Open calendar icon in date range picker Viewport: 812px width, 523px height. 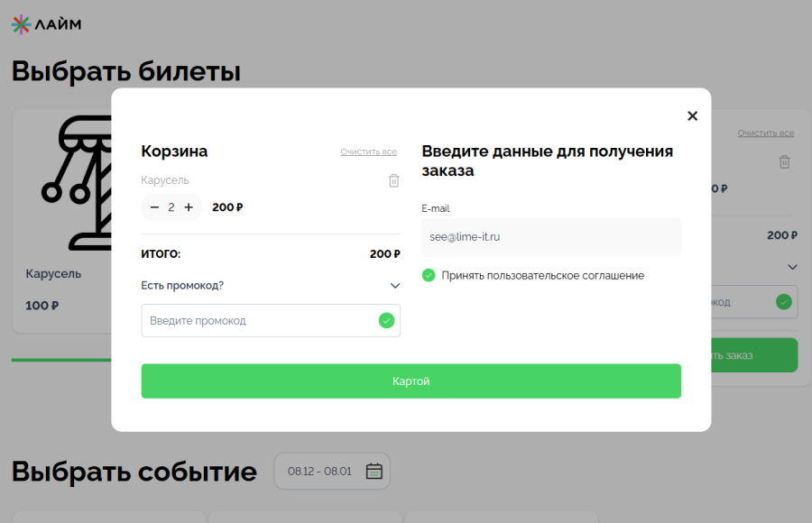(x=374, y=471)
